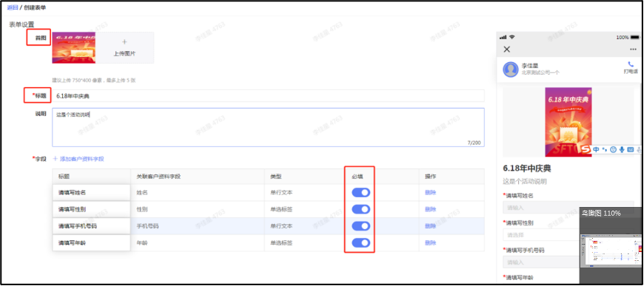Toggle required switch for 请填写手机号码
Viewport: 644px width, 286px height.
[x=361, y=226]
